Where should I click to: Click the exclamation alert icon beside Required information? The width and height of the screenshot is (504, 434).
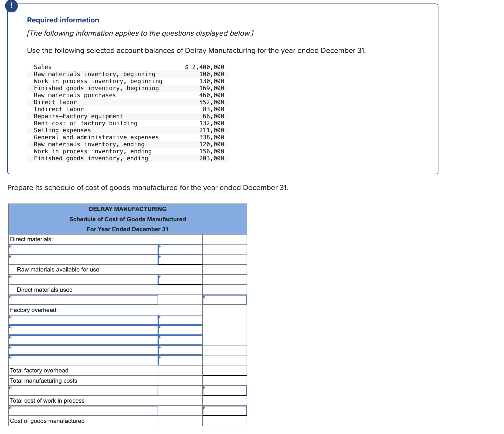point(11,6)
